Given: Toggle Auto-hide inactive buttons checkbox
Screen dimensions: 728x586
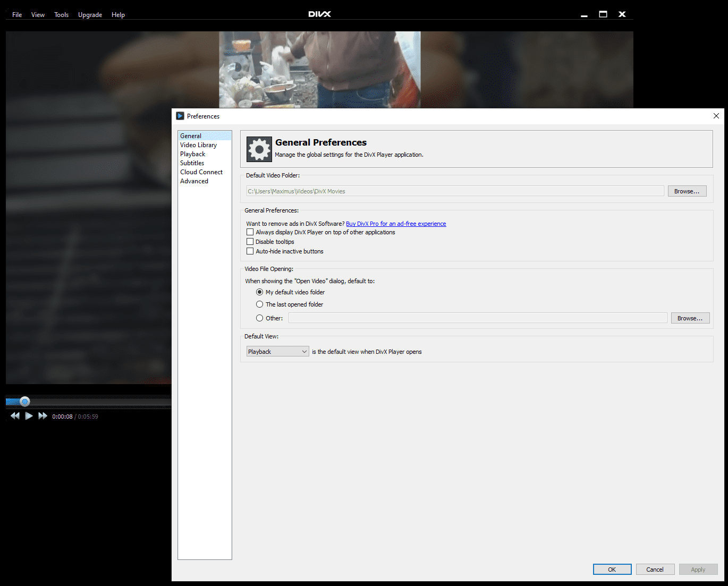Looking at the screenshot, I should point(250,251).
